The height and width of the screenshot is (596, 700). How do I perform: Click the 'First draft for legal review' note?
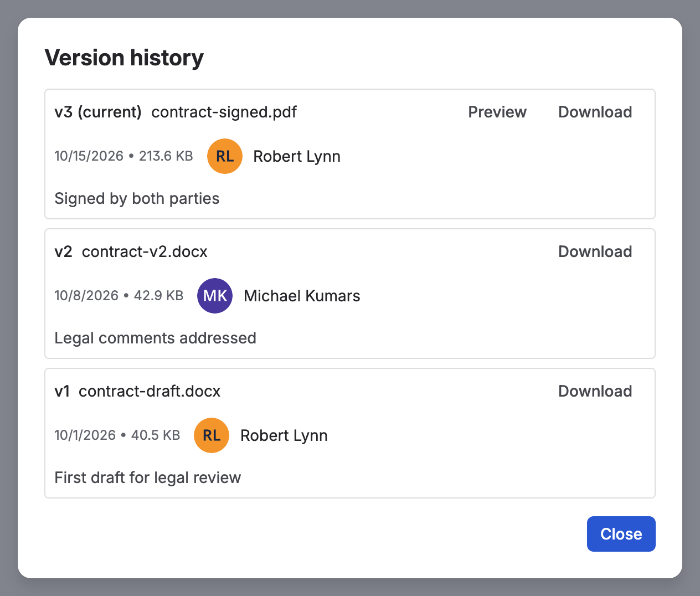pyautogui.click(x=148, y=478)
